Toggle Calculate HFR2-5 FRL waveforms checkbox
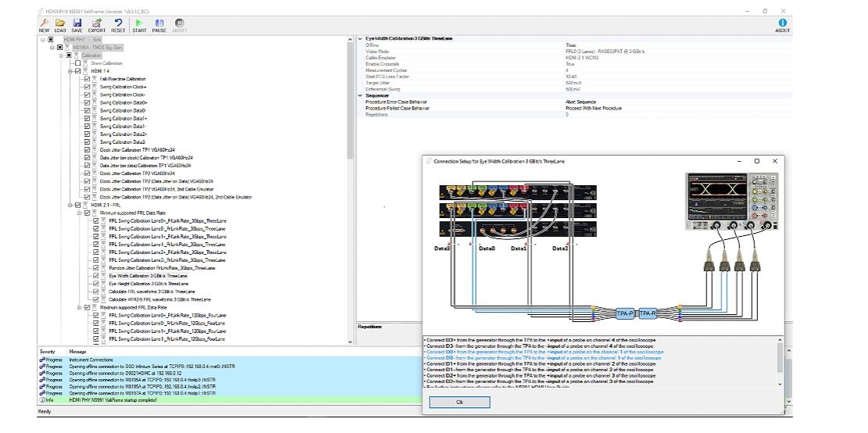The width and height of the screenshot is (868, 433). pos(96,299)
